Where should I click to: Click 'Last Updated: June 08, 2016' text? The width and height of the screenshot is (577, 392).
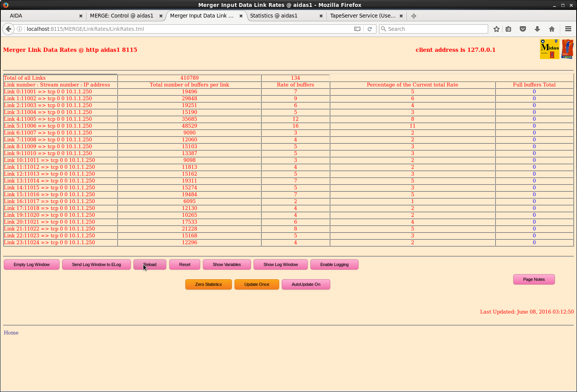(x=527, y=312)
